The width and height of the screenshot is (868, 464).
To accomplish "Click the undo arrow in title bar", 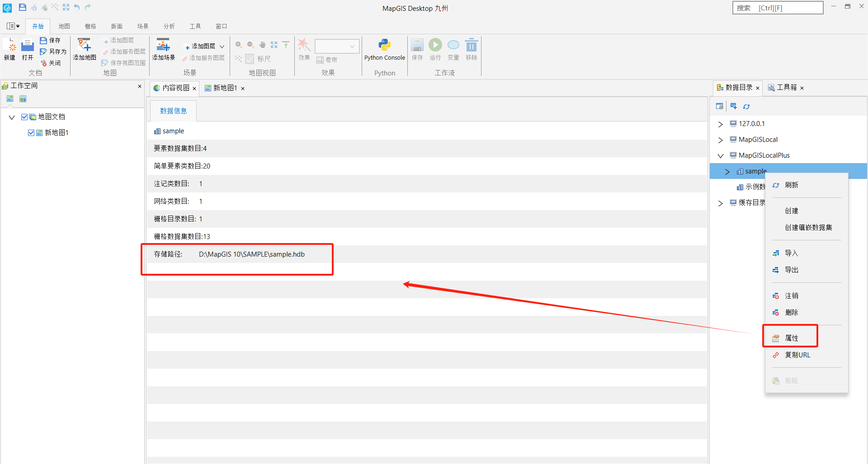I will [x=77, y=7].
